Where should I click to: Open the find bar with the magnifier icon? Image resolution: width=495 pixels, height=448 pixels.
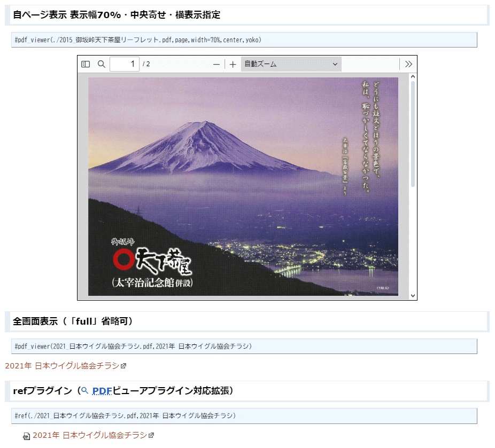tap(101, 64)
